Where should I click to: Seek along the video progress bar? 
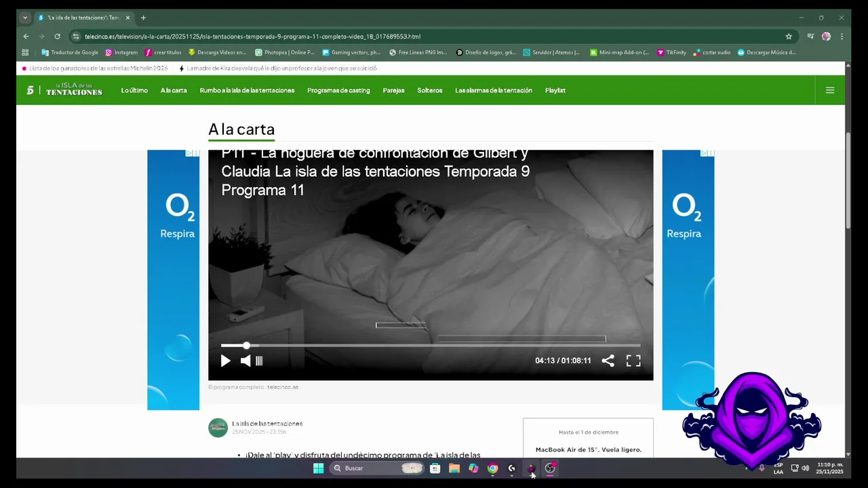tap(431, 346)
